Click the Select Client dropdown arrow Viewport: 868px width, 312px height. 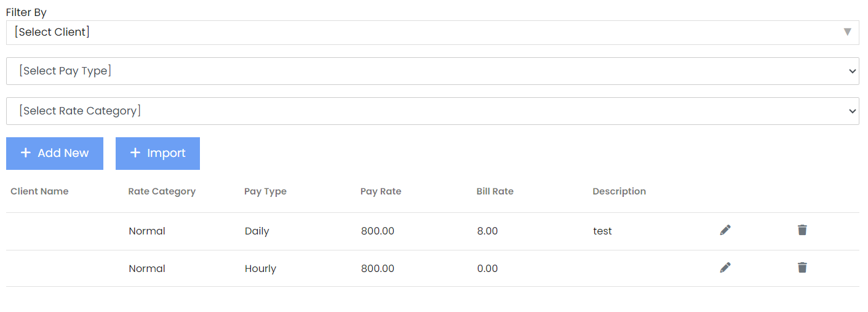point(847,32)
